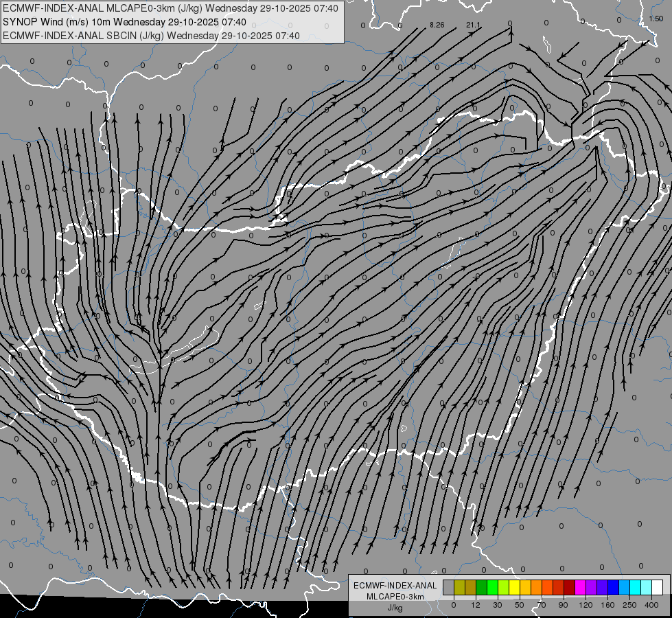Click the legend tick label 50
The image size is (672, 618).
click(520, 605)
